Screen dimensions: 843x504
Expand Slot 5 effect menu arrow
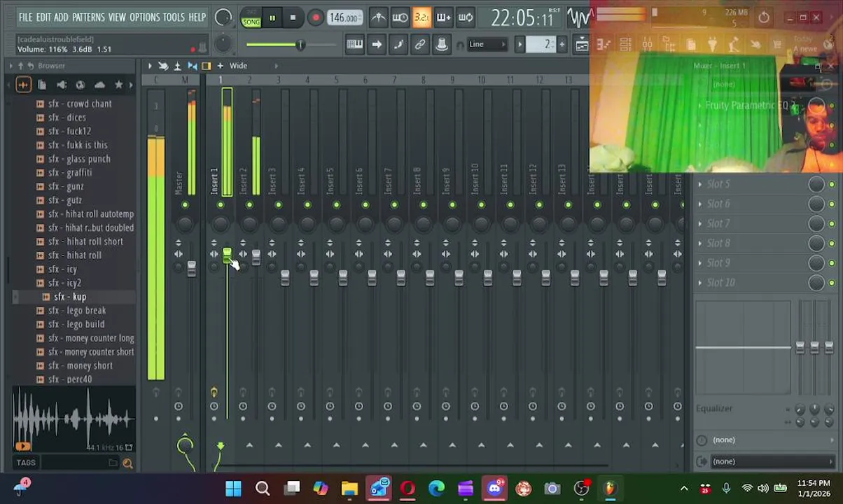700,184
